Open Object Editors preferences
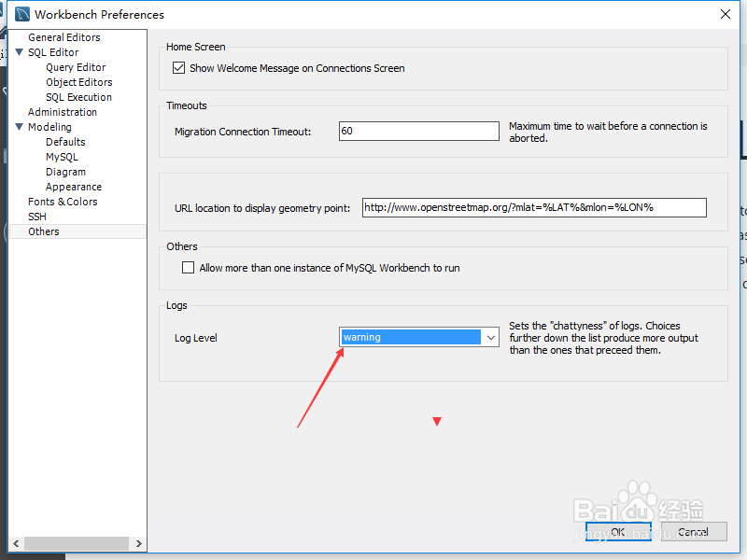747x560 pixels. tap(79, 82)
